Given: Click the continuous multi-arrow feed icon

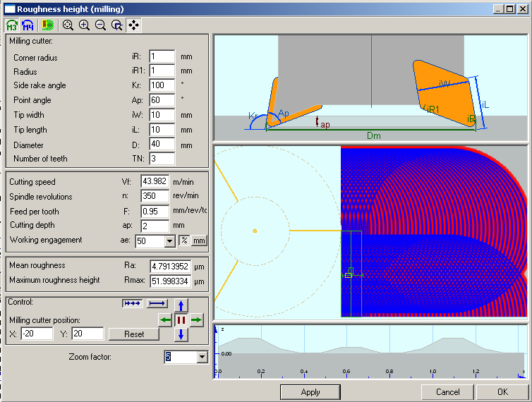Looking at the screenshot, I should click(133, 303).
